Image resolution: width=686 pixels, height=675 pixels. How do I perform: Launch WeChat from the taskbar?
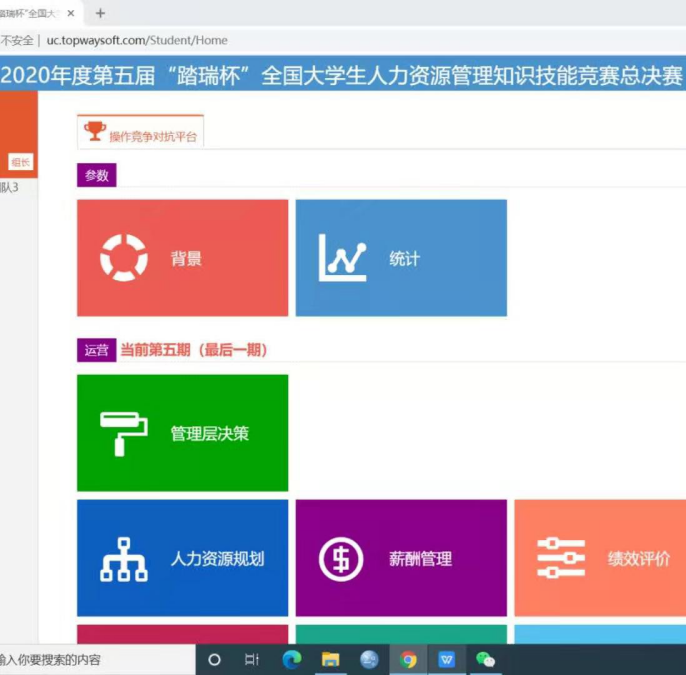[x=486, y=659]
